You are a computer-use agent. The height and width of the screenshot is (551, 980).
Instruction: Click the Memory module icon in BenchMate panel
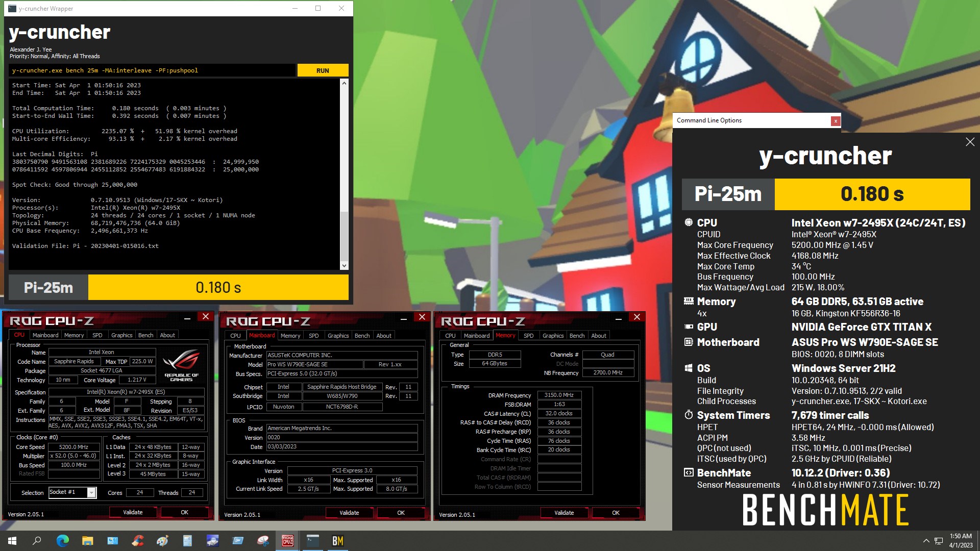tap(689, 302)
